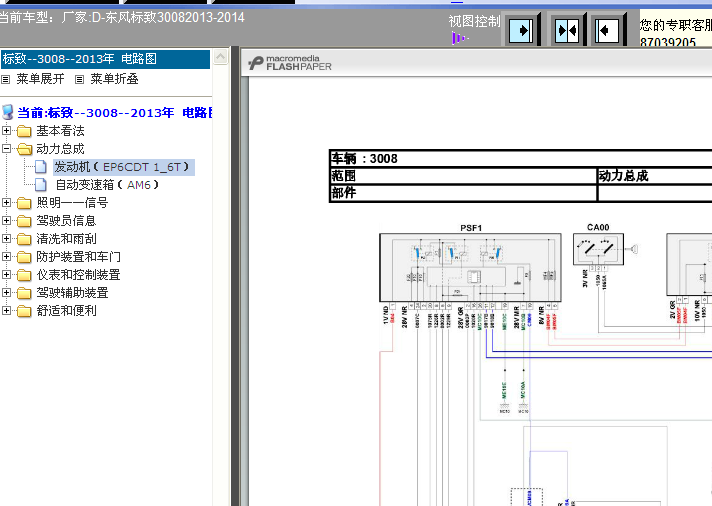
Task: Click the 87039205 service number text
Action: (668, 42)
